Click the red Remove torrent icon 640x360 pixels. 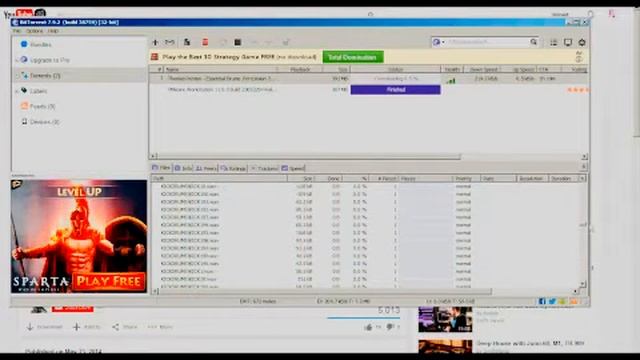[x=205, y=42]
